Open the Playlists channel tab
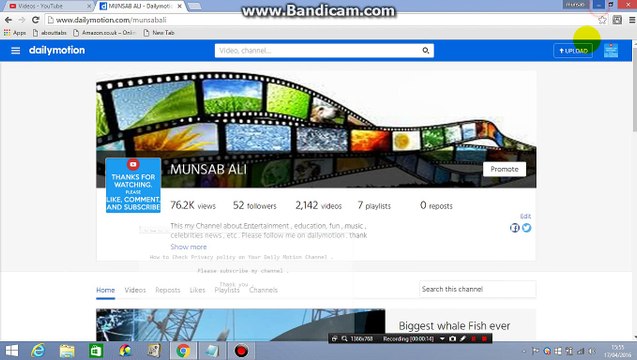This screenshot has width=637, height=360. point(227,290)
